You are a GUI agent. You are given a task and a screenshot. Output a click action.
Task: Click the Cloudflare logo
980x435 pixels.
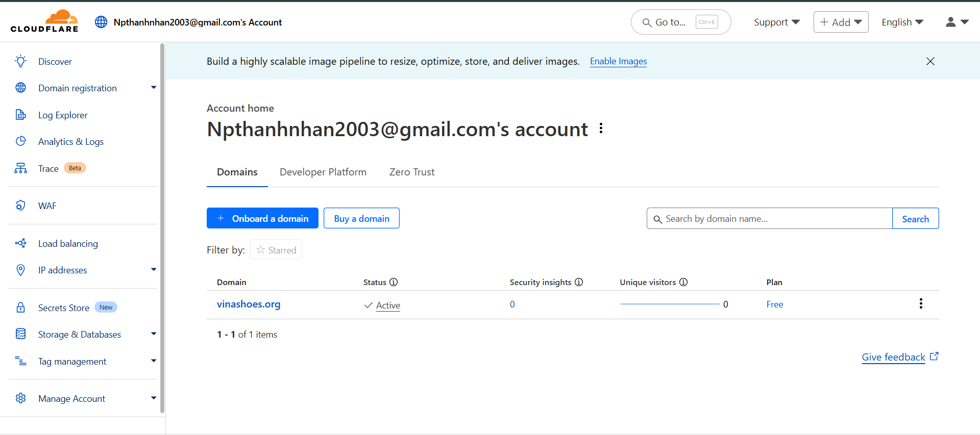(44, 21)
